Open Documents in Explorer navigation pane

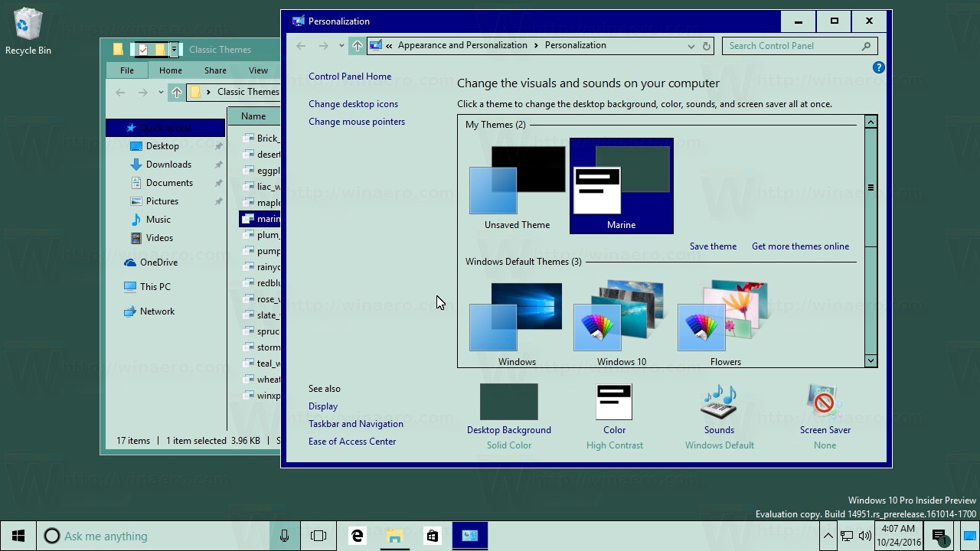point(169,183)
